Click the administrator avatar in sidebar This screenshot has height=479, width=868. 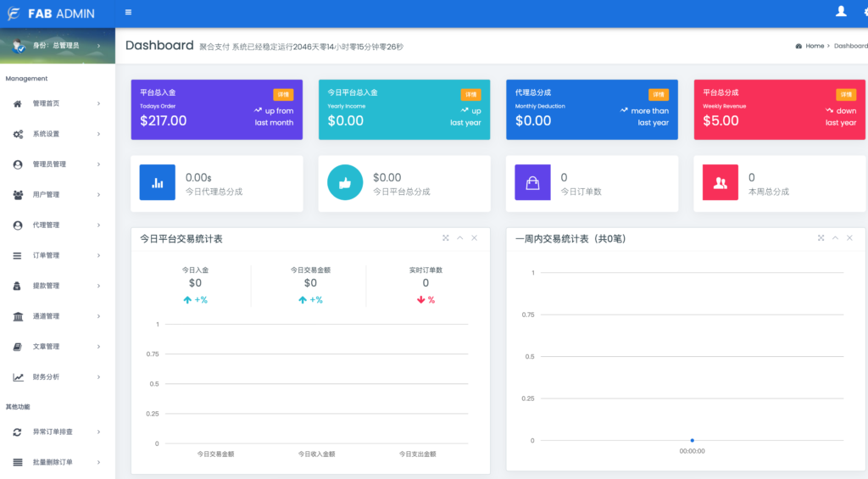pyautogui.click(x=18, y=46)
